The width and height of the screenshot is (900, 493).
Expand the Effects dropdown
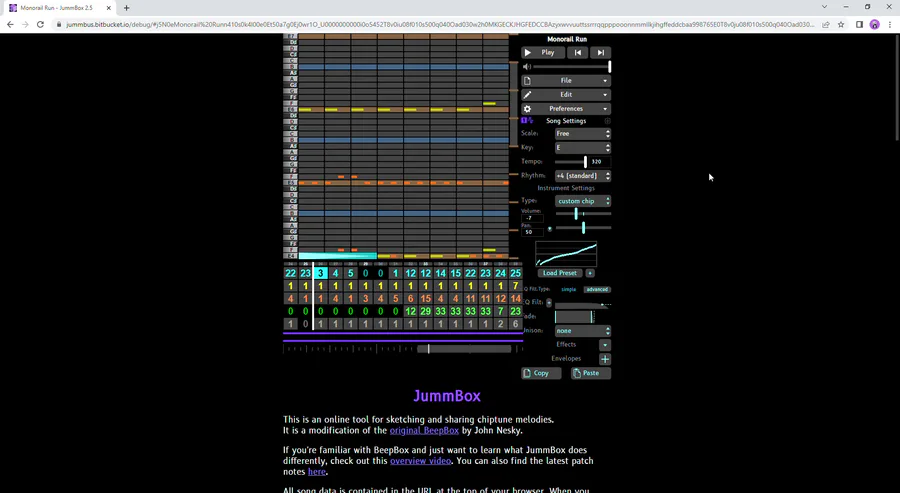click(x=605, y=345)
